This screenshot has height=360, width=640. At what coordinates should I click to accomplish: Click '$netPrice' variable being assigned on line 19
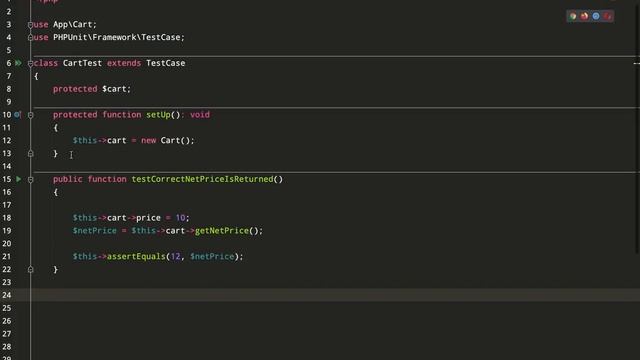pyautogui.click(x=95, y=231)
